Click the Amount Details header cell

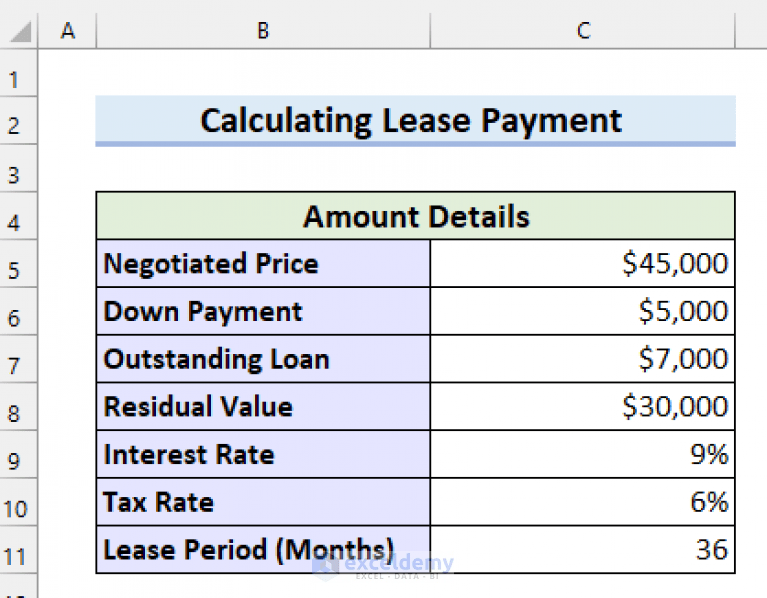415,216
